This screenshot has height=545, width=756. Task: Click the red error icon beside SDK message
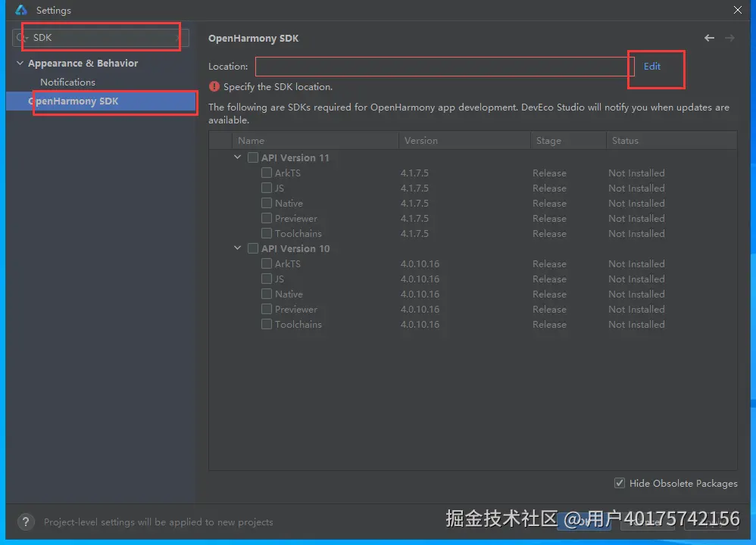(214, 87)
